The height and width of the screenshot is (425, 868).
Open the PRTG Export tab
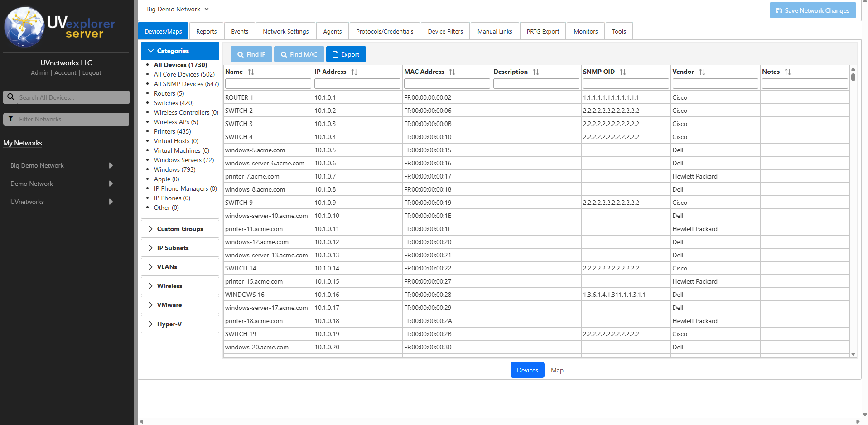tap(543, 31)
